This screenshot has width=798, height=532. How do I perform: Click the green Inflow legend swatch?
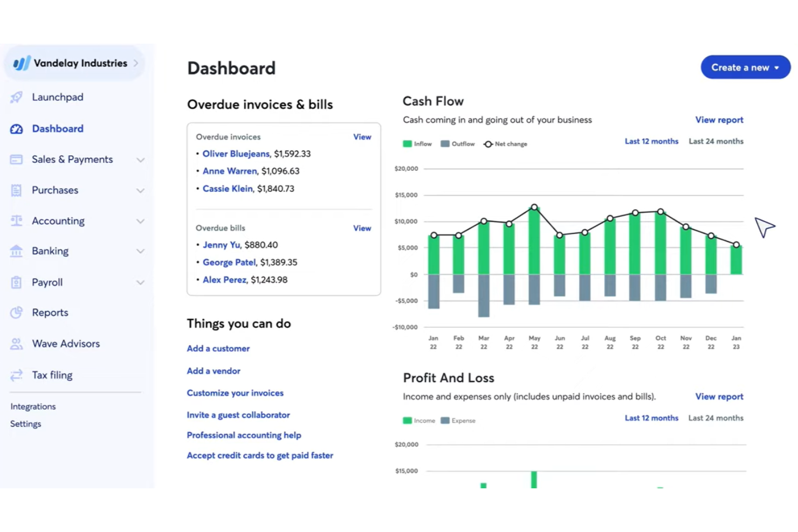point(407,144)
